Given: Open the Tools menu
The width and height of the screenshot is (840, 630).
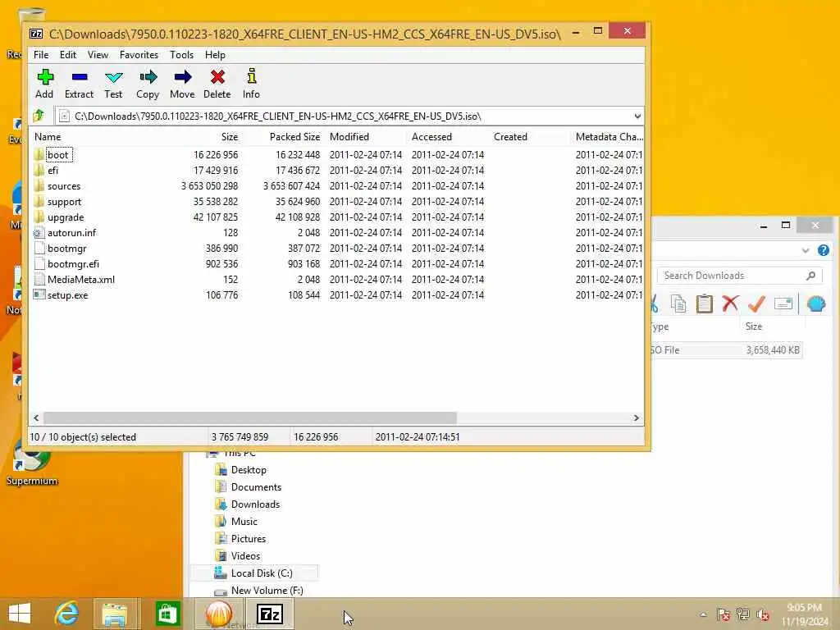Looking at the screenshot, I should pyautogui.click(x=181, y=55).
